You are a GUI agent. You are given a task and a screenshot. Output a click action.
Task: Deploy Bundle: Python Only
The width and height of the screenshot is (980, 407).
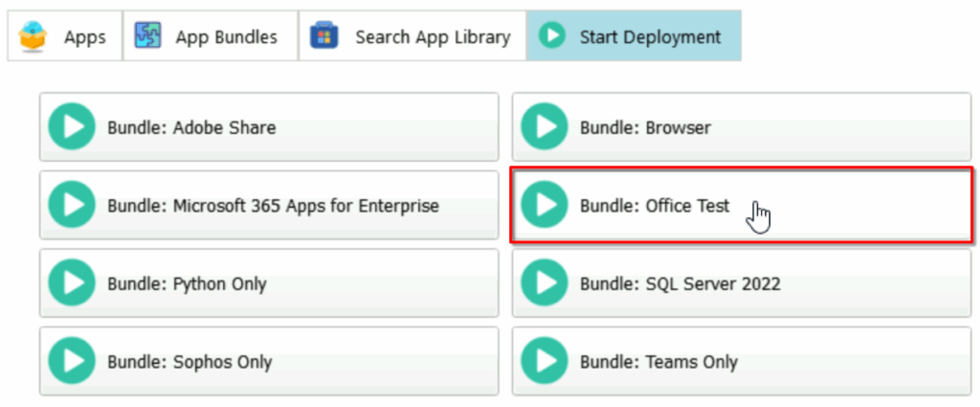269,283
